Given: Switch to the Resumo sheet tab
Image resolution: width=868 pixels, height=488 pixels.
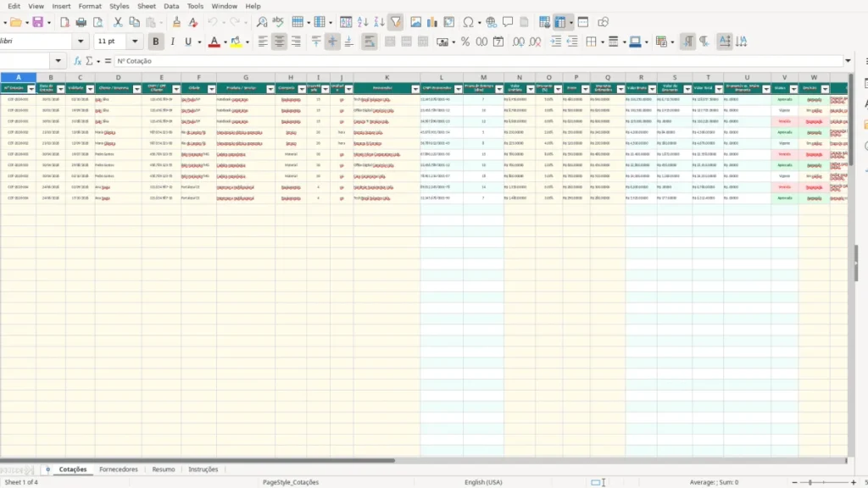Looking at the screenshot, I should (x=164, y=469).
